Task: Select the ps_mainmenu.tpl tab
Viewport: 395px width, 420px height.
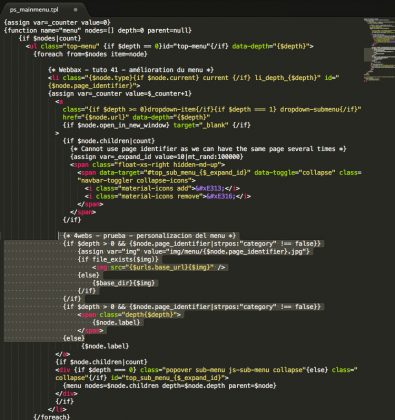Action: [x=34, y=10]
